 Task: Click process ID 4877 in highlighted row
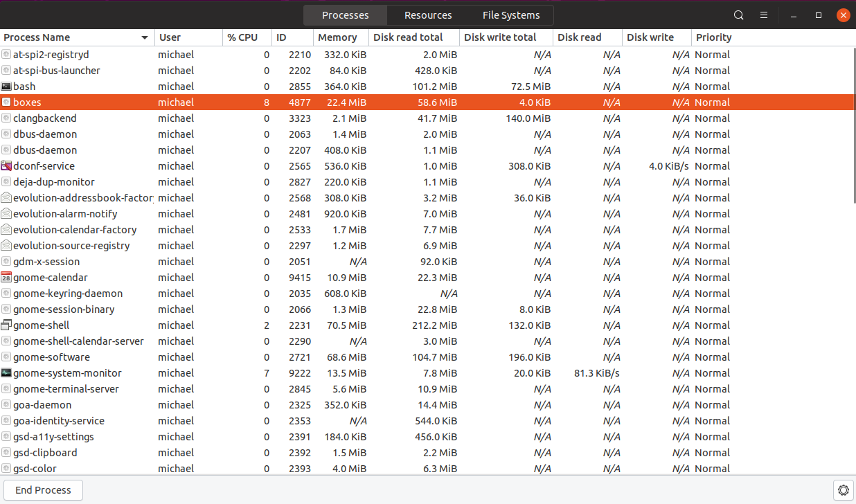[x=300, y=102]
